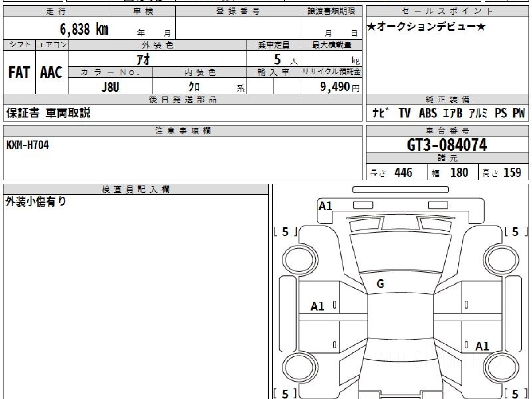Click the mileage value 6,838 km
The width and height of the screenshot is (532, 399).
(x=84, y=29)
